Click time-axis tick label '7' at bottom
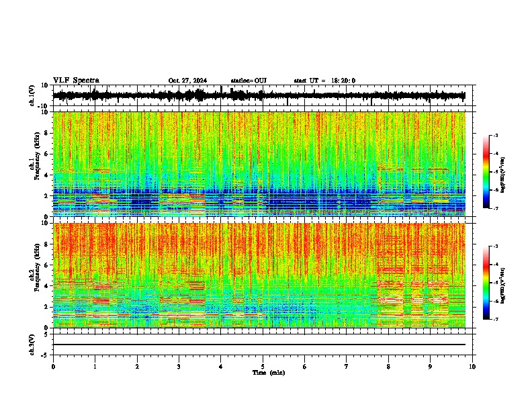532x411 pixels. [347, 367]
